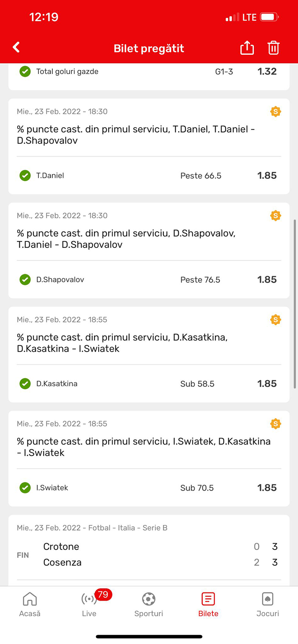Toggle green check next to D.Kasatkina

(25, 384)
